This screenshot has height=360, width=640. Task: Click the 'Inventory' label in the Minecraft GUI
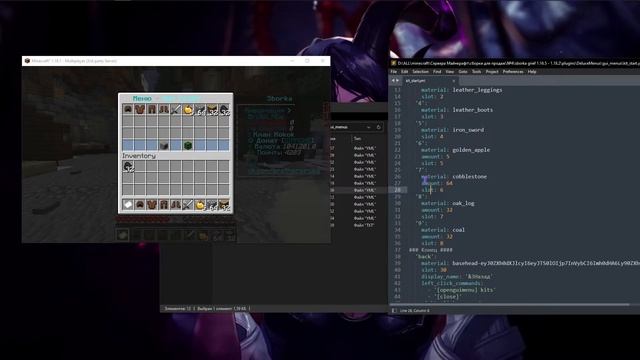click(x=139, y=156)
